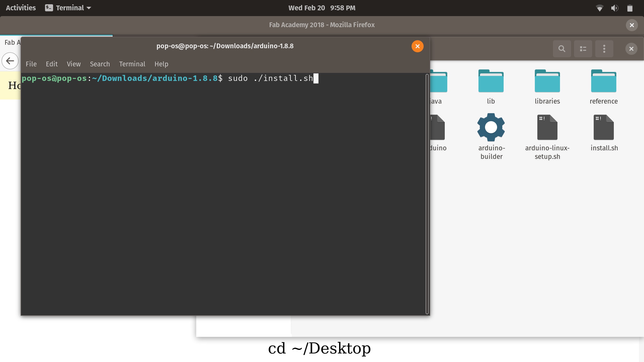Screen dimensions: 644x362
Task: Select the arduino-linux-setup.sh file
Action: point(547,128)
